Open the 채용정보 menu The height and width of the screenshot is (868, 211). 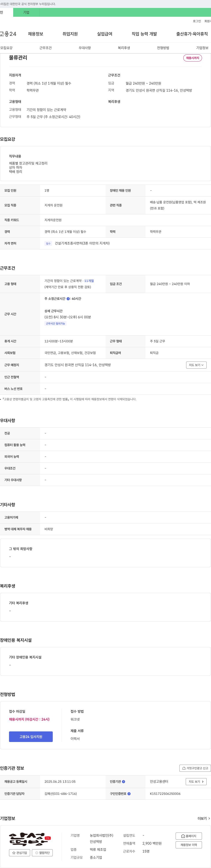[36, 34]
